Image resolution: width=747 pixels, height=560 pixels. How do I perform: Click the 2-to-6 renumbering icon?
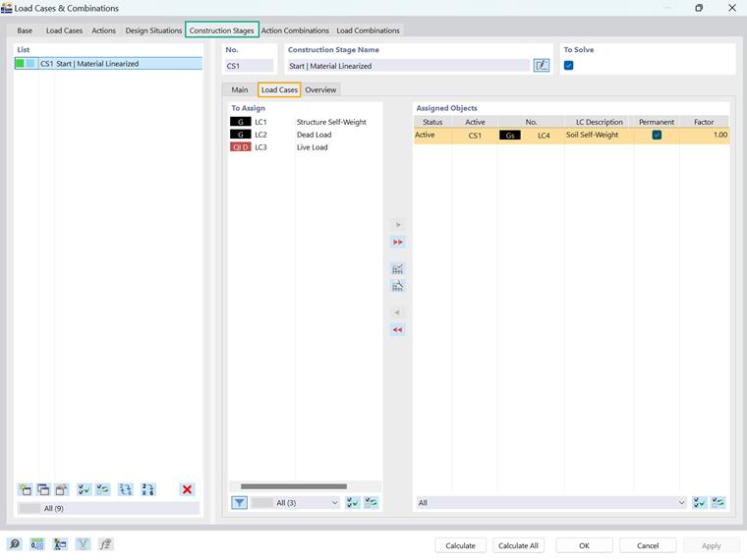(148, 489)
